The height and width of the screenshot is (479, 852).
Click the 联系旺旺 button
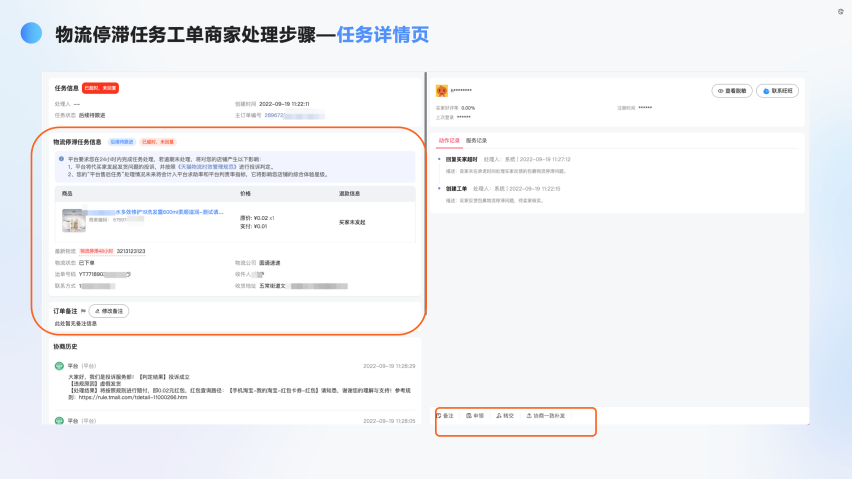point(778,91)
